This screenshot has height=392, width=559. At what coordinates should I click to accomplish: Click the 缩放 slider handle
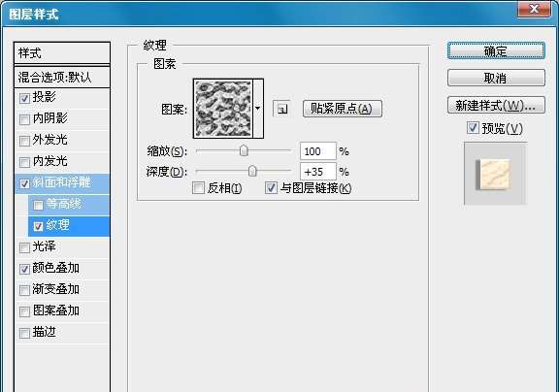point(244,150)
